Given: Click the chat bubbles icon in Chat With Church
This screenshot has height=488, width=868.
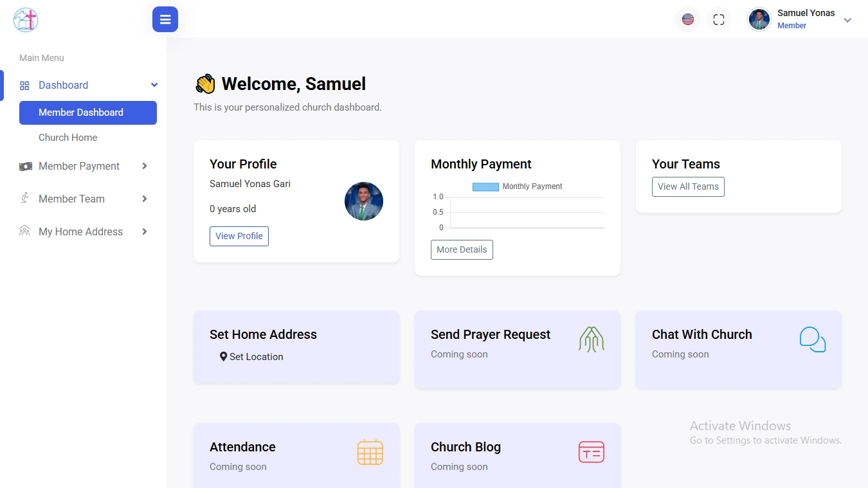Looking at the screenshot, I should pos(812,339).
